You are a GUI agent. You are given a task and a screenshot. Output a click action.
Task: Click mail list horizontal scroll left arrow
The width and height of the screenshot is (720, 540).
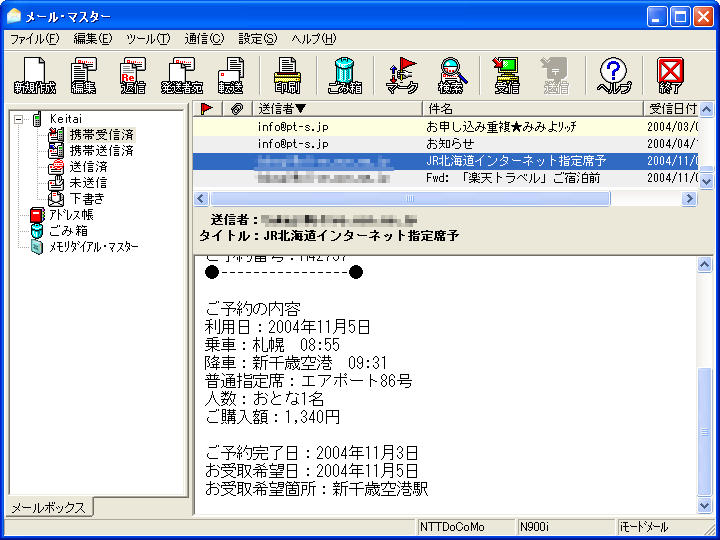pos(201,198)
